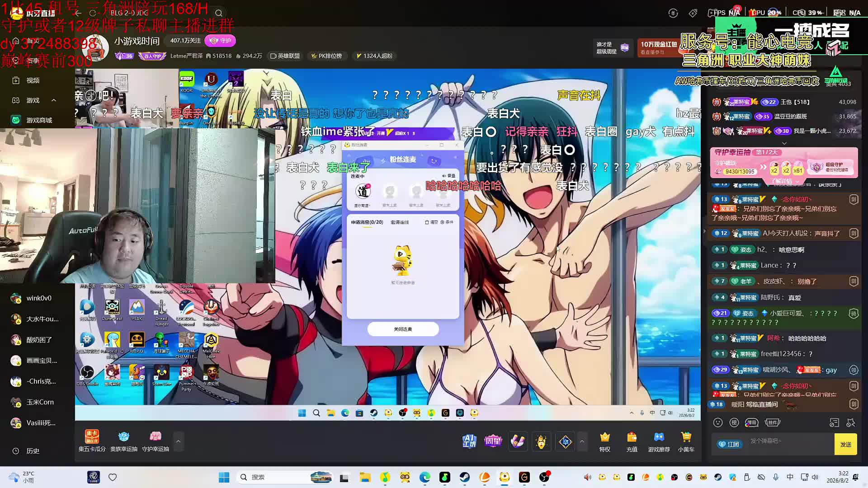868x488 pixels.
Task: Open the Windows Start menu on the taskbar
Action: [224, 477]
